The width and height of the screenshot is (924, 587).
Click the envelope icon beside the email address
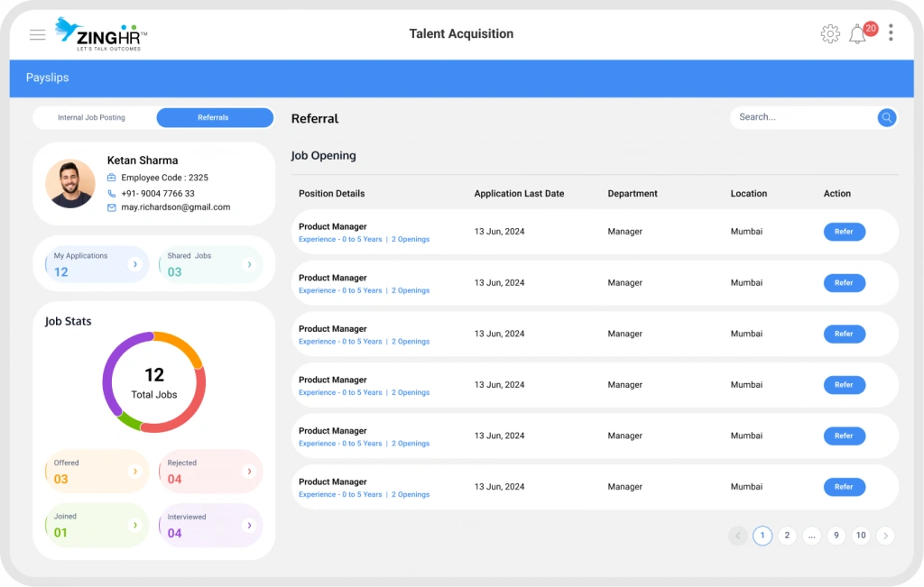pos(111,207)
